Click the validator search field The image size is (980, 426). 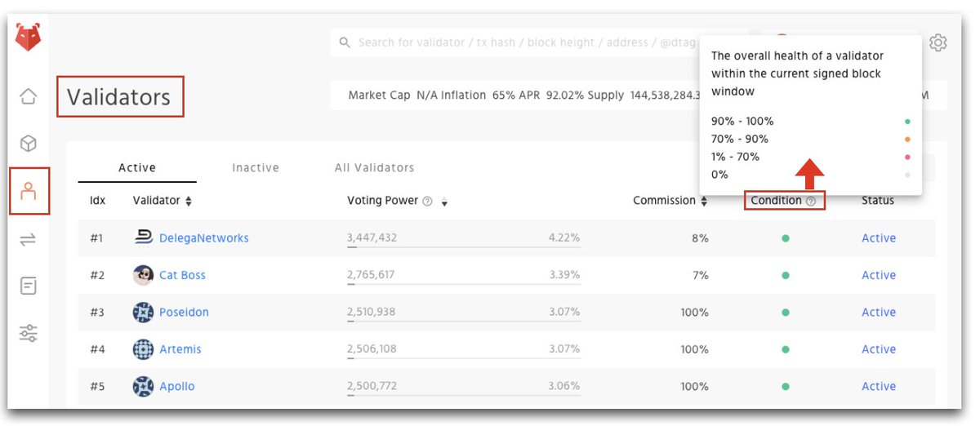[516, 42]
